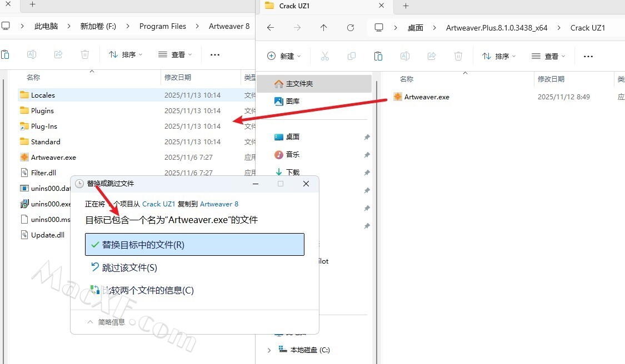Select 替换目标中的文件(R) option
625x364 pixels.
pyautogui.click(x=194, y=245)
